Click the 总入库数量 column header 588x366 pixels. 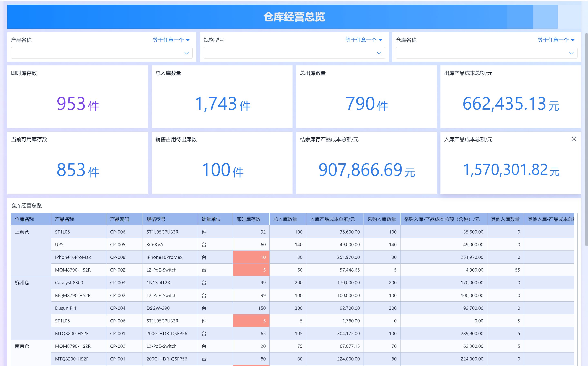[285, 219]
